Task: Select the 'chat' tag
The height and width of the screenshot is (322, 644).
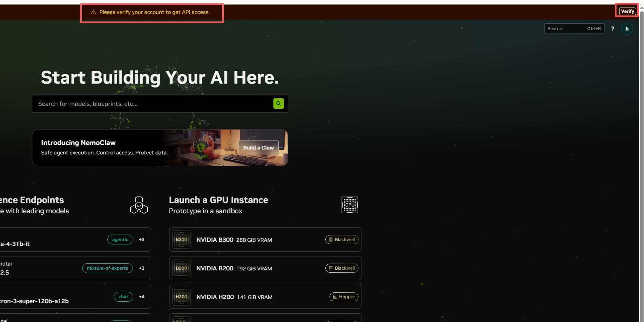Action: 123,297
